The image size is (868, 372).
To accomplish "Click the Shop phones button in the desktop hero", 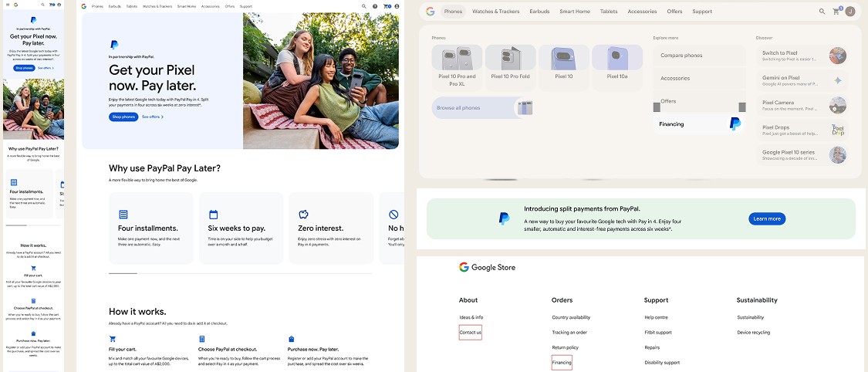I will (123, 117).
